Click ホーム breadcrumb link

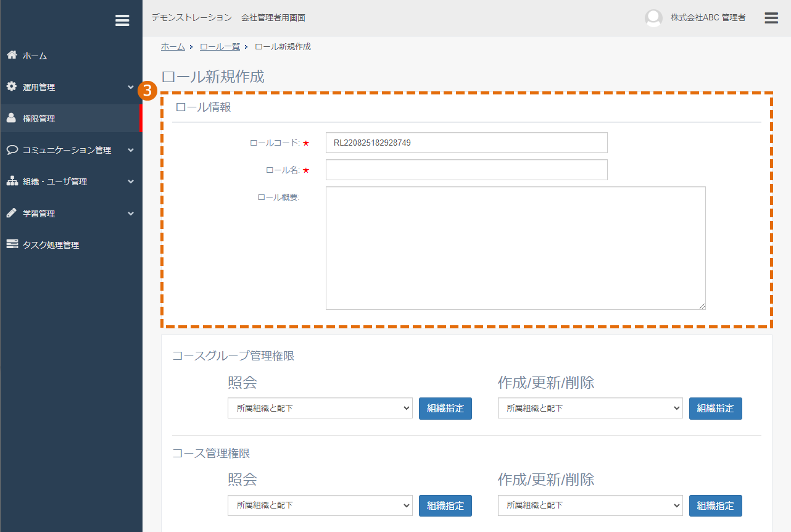tap(173, 47)
